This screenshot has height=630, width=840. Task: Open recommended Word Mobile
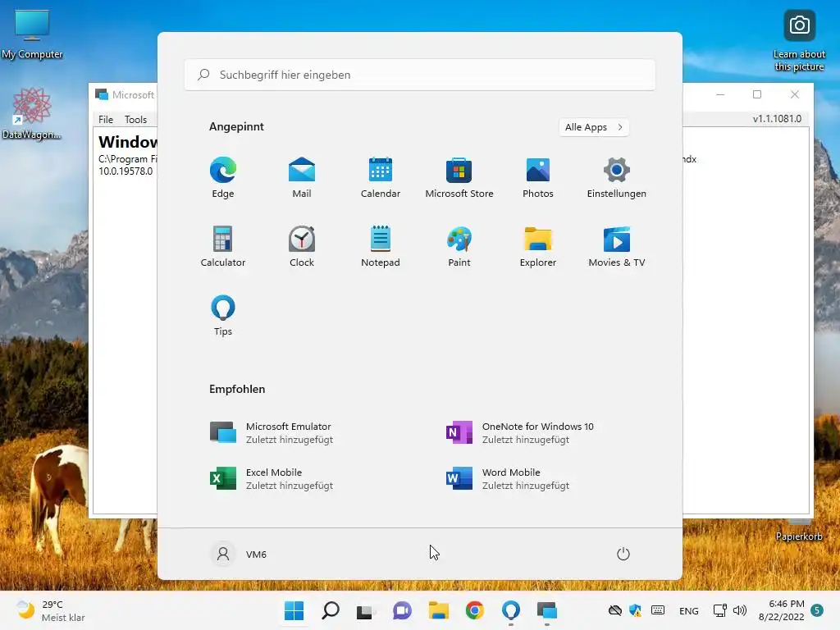pos(508,478)
